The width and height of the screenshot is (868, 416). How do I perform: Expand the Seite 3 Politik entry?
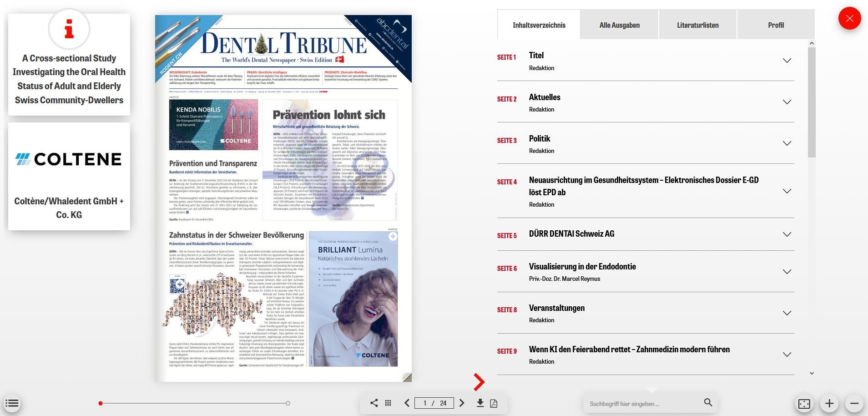coord(787,143)
